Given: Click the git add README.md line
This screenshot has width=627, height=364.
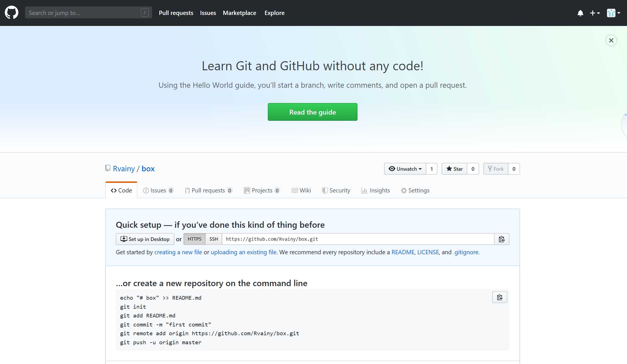Looking at the screenshot, I should (148, 315).
